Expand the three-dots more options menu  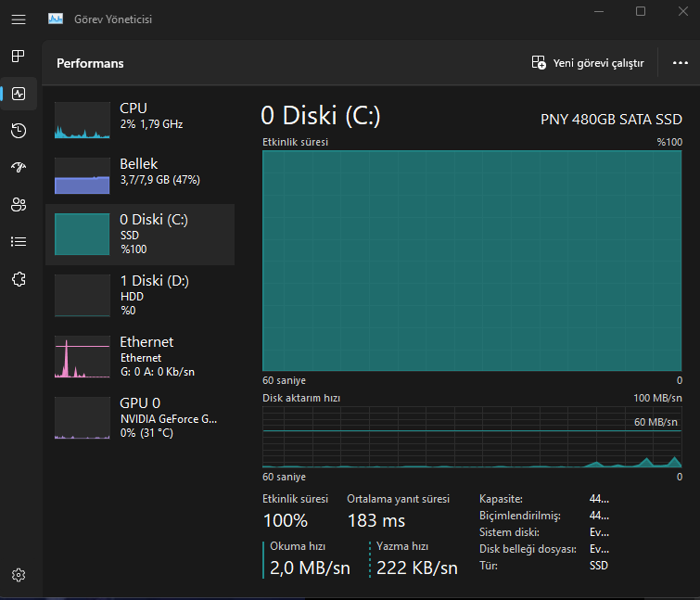coord(679,63)
